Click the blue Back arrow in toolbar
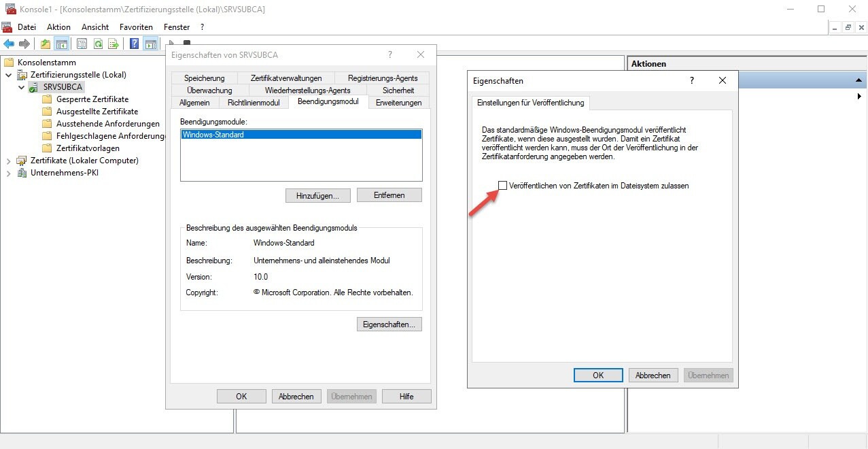Image resolution: width=868 pixels, height=449 pixels. pos(9,44)
